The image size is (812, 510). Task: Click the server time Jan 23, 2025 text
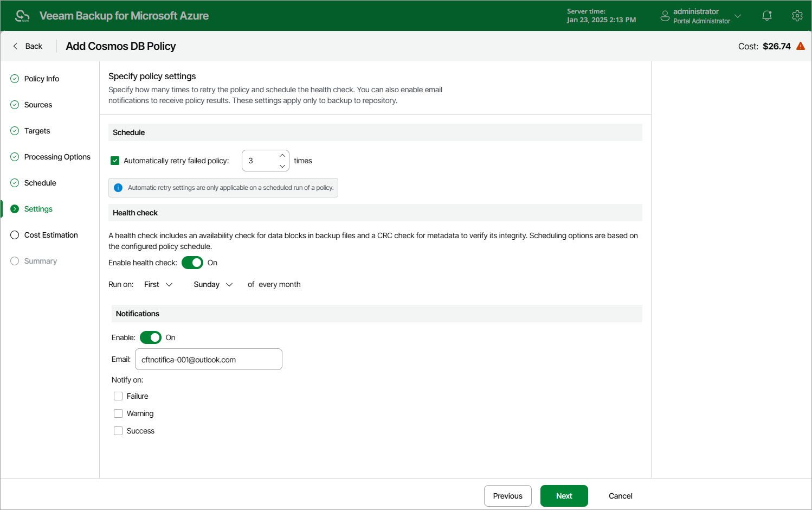click(601, 20)
